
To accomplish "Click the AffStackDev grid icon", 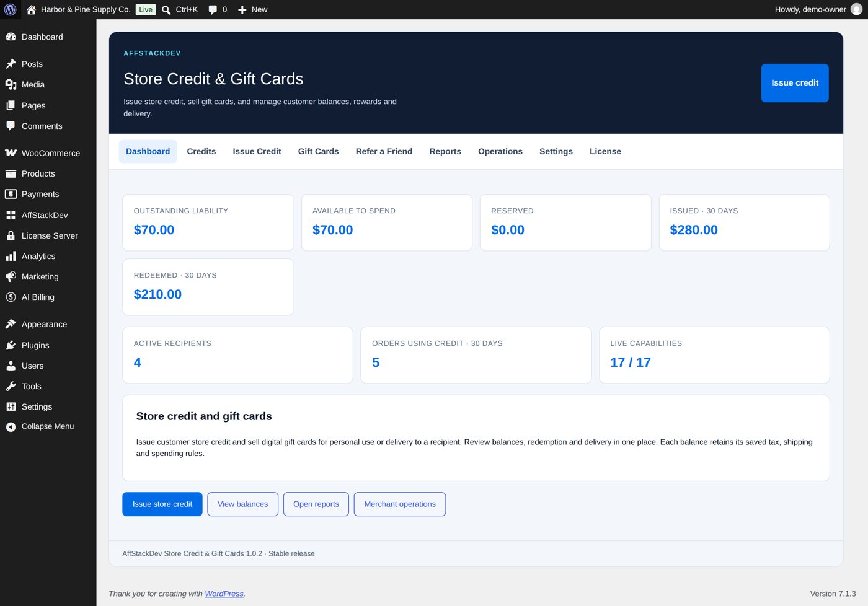I will pyautogui.click(x=11, y=215).
